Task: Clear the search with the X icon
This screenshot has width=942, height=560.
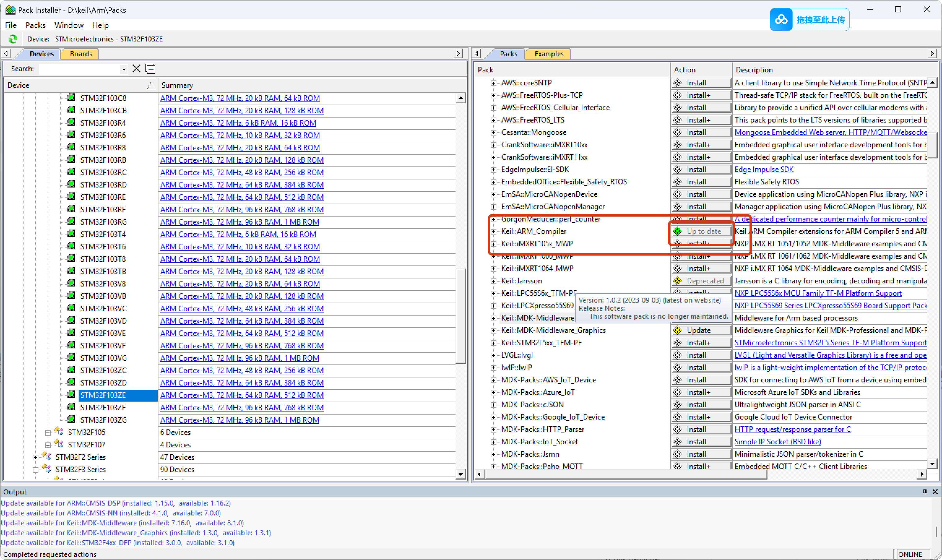Action: tap(136, 69)
